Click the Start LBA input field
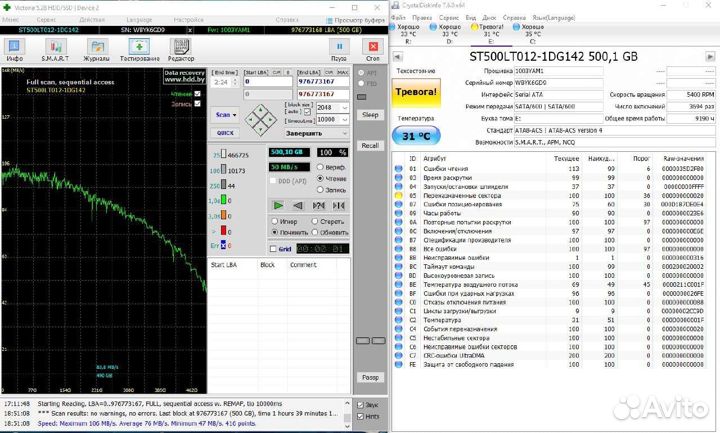The image size is (720, 433). click(268, 82)
